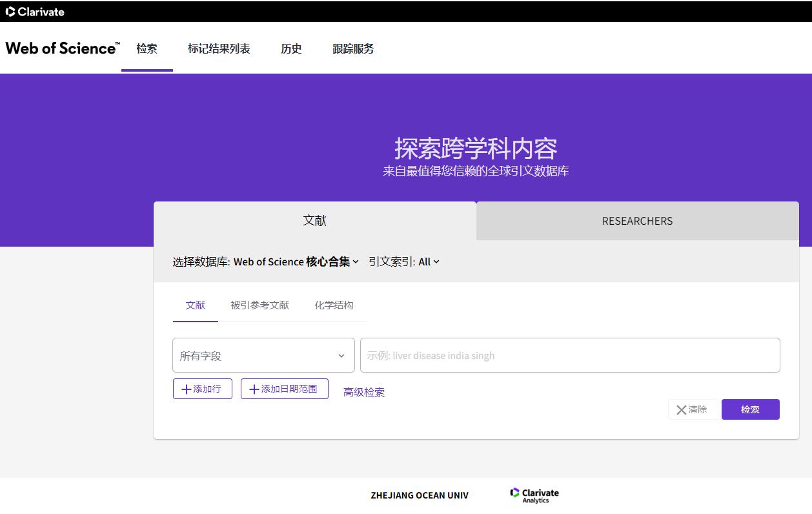The width and height of the screenshot is (812, 514).
Task: Run search with purple 检索 button
Action: coord(751,409)
